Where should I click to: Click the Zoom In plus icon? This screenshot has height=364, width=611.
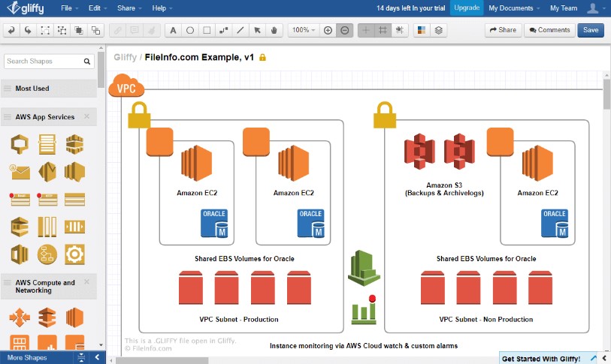coord(328,30)
